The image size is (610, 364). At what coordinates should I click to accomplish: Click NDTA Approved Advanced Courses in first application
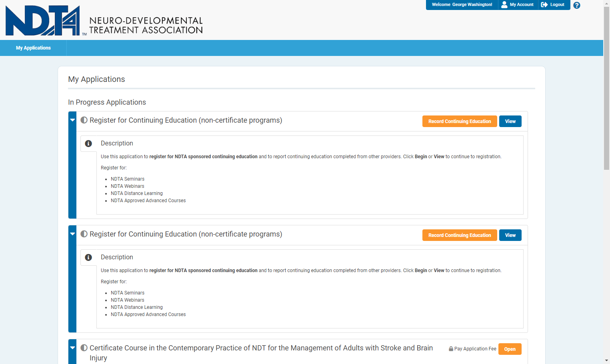tap(148, 201)
